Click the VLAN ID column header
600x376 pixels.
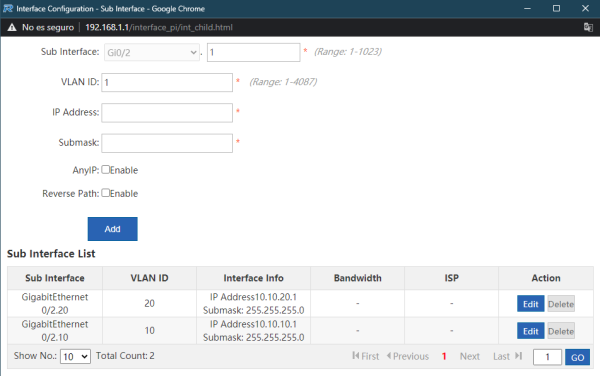pyautogui.click(x=149, y=278)
